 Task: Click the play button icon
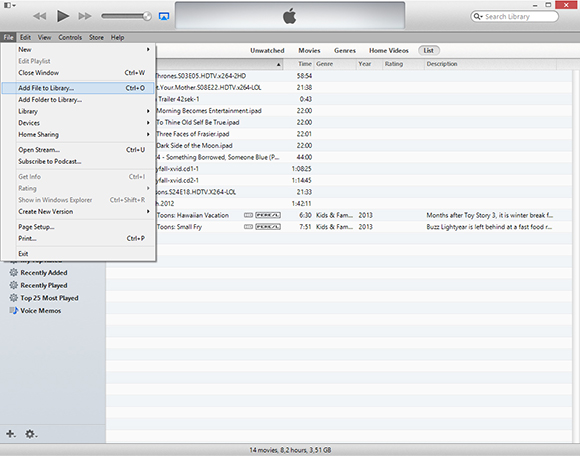coord(63,16)
